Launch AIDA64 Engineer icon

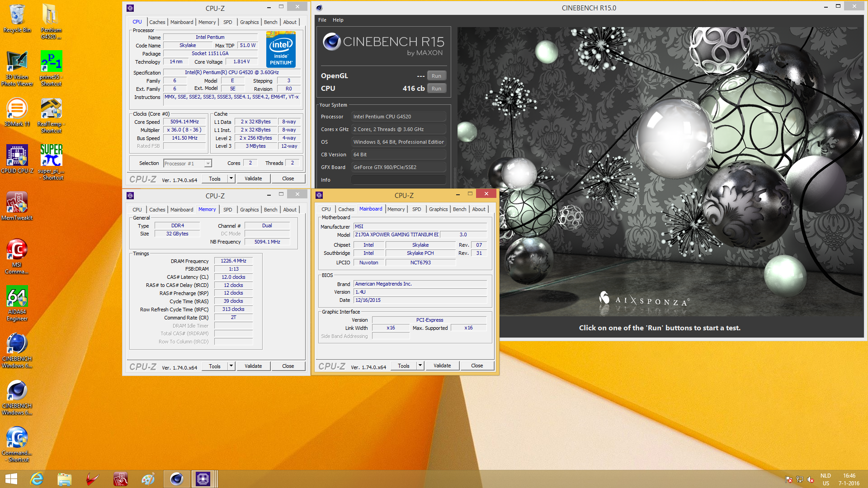pyautogui.click(x=17, y=303)
